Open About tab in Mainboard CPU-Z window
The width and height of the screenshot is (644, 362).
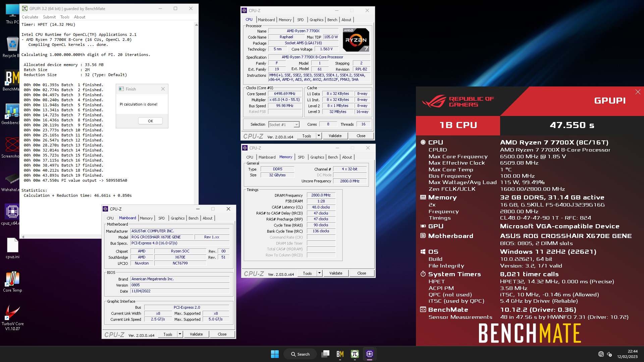point(208,218)
